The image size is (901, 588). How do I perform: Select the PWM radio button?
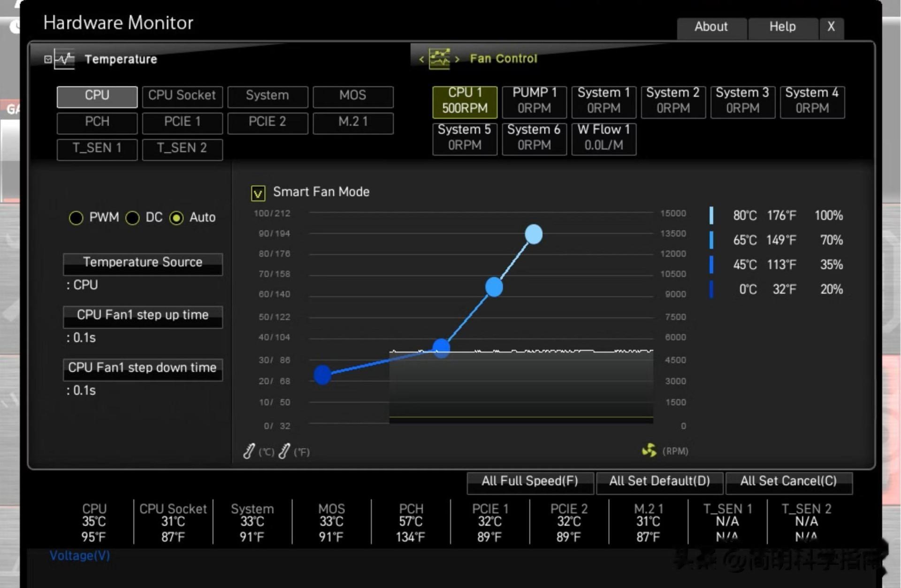pos(76,218)
